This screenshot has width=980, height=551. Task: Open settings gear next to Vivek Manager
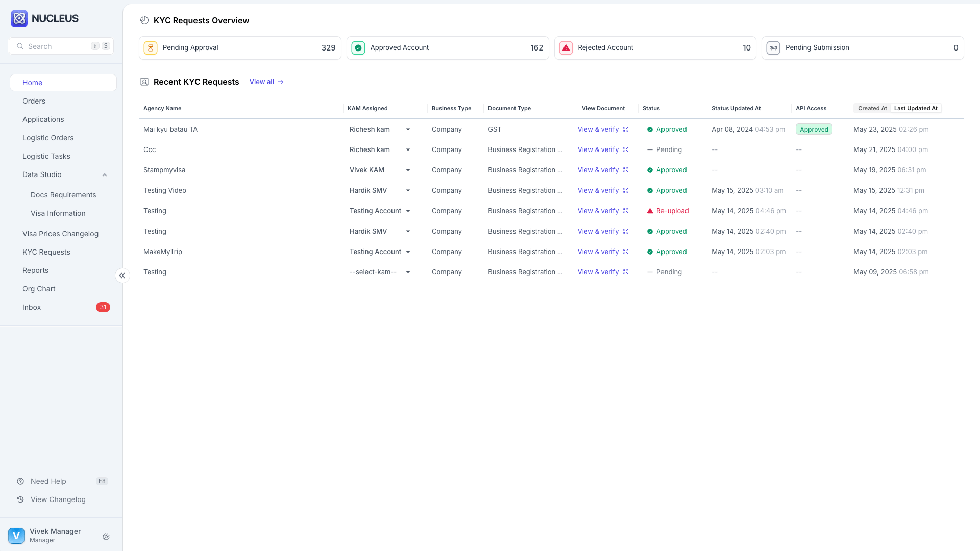point(106,537)
